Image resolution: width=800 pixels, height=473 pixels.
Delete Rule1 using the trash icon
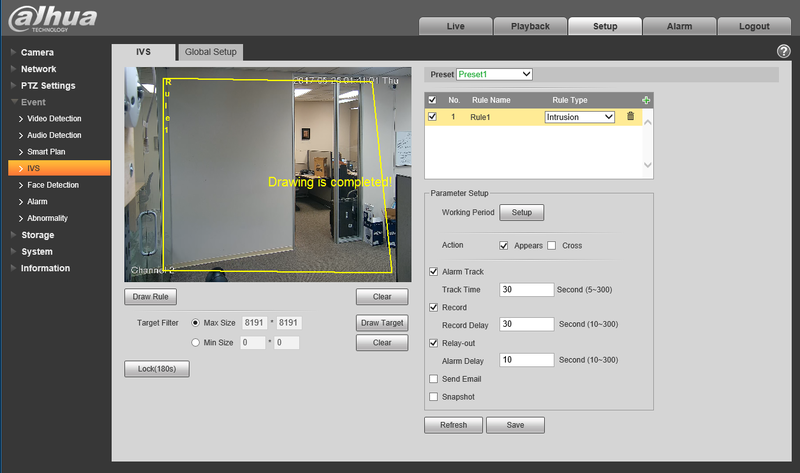pos(630,117)
